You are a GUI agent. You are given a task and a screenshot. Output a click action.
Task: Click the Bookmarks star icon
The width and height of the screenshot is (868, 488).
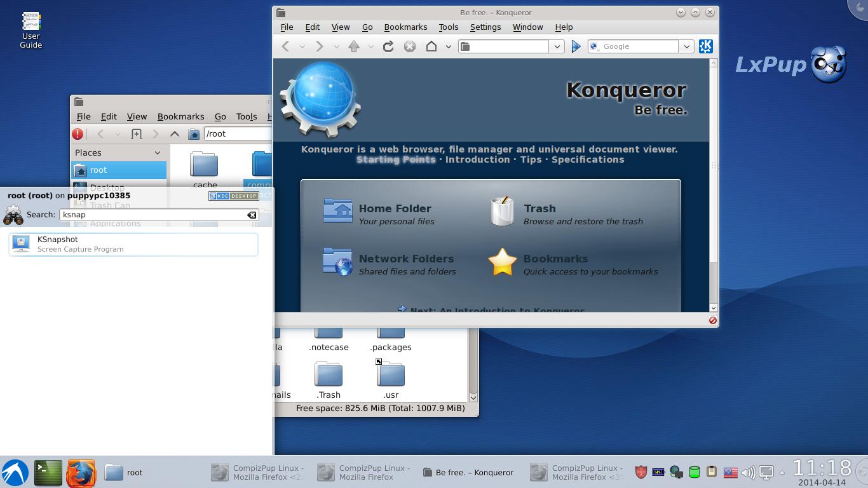coord(502,262)
